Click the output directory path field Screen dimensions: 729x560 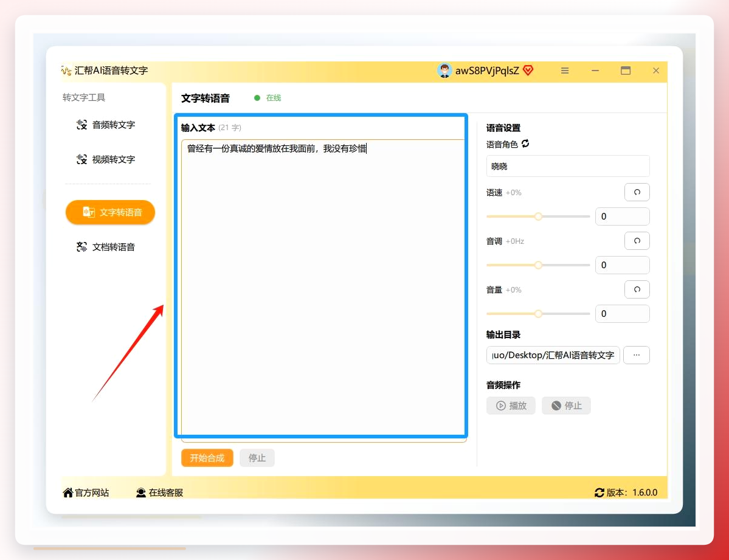[553, 355]
